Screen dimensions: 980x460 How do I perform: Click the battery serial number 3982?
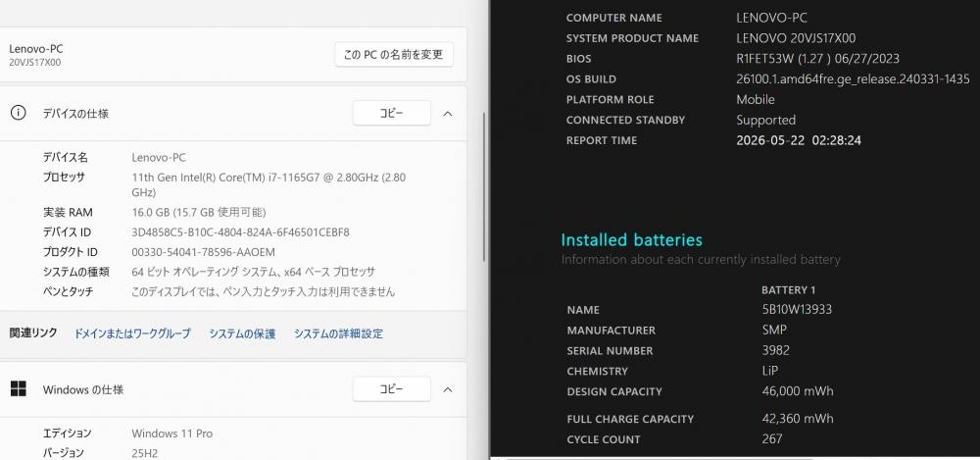775,351
